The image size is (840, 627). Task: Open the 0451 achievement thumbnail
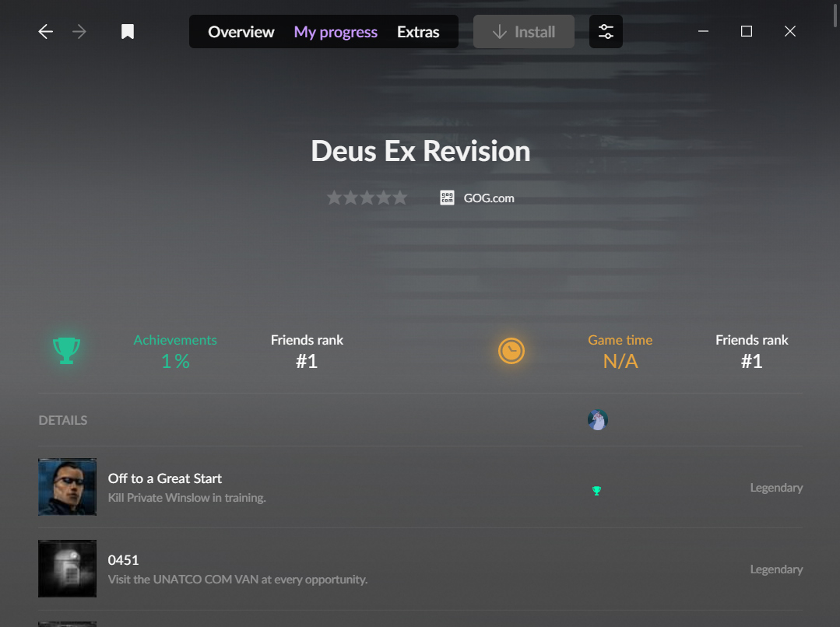pyautogui.click(x=68, y=569)
